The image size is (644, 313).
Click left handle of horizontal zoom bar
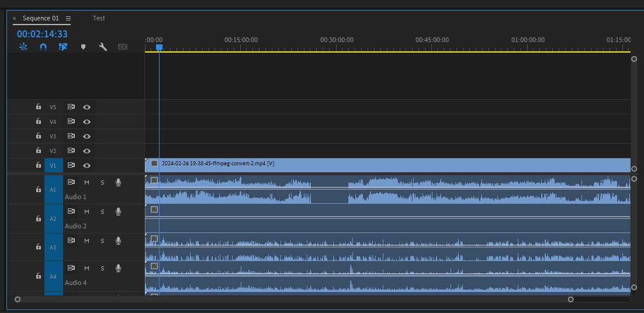(x=18, y=300)
